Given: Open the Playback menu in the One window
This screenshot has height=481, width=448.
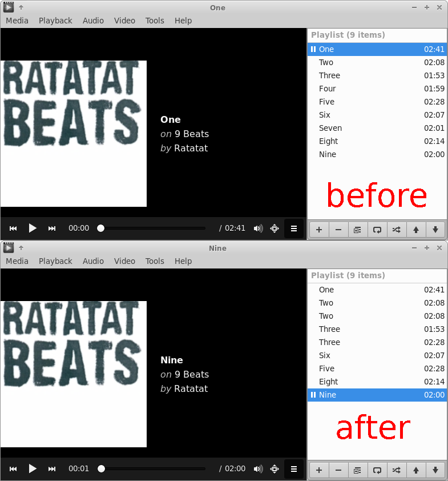Looking at the screenshot, I should [55, 21].
